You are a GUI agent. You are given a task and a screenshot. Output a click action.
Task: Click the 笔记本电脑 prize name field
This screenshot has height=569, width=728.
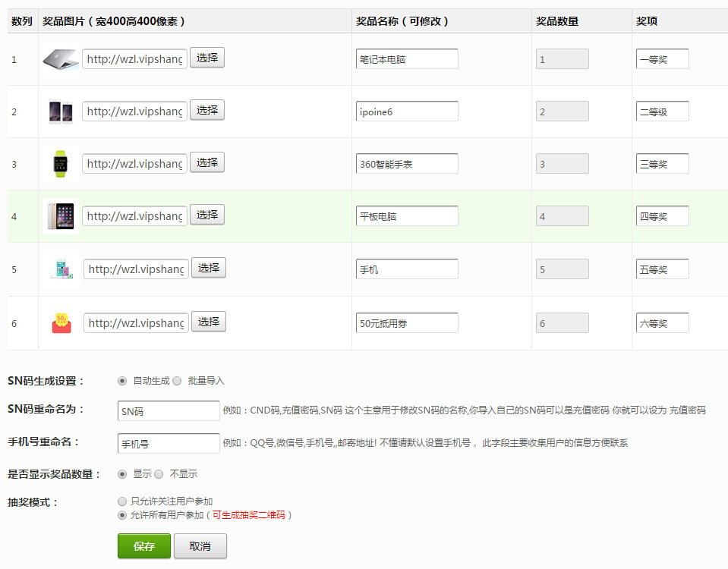click(407, 59)
